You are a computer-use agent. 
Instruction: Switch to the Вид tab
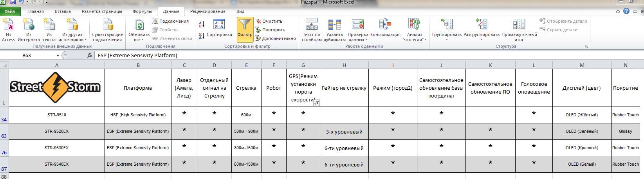click(240, 11)
